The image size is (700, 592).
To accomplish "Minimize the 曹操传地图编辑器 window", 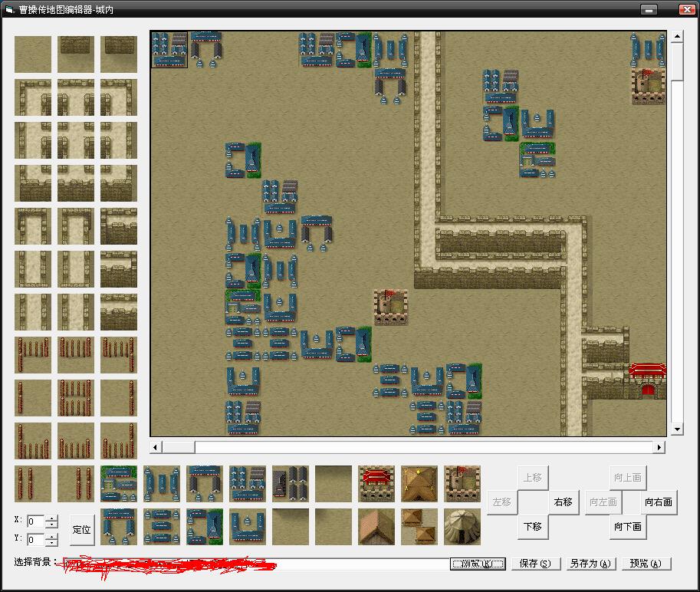I will [x=649, y=9].
